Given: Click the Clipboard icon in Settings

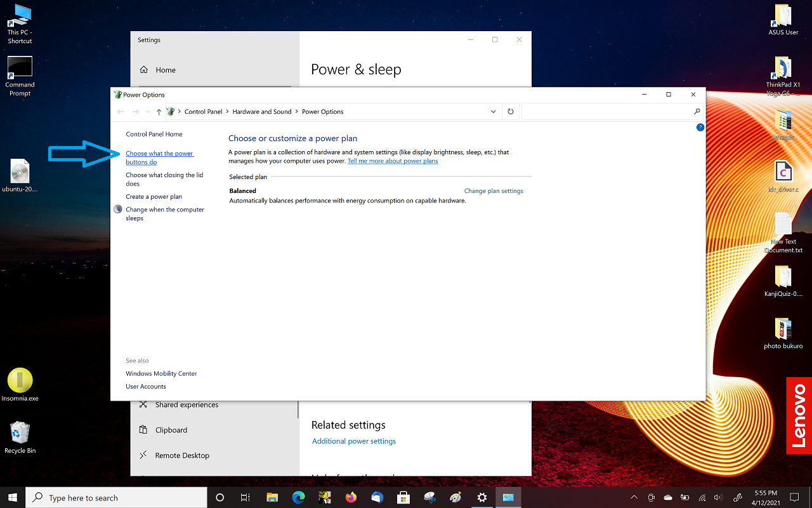Looking at the screenshot, I should pos(143,430).
